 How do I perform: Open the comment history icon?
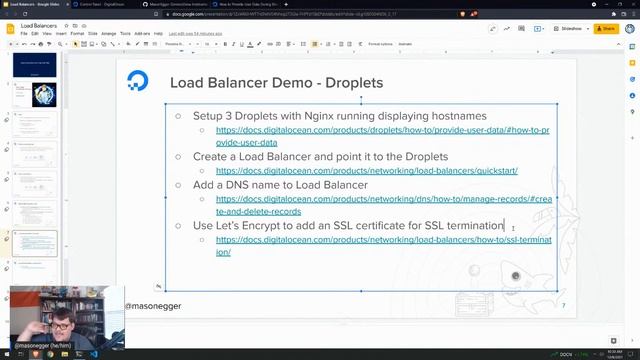point(522,29)
